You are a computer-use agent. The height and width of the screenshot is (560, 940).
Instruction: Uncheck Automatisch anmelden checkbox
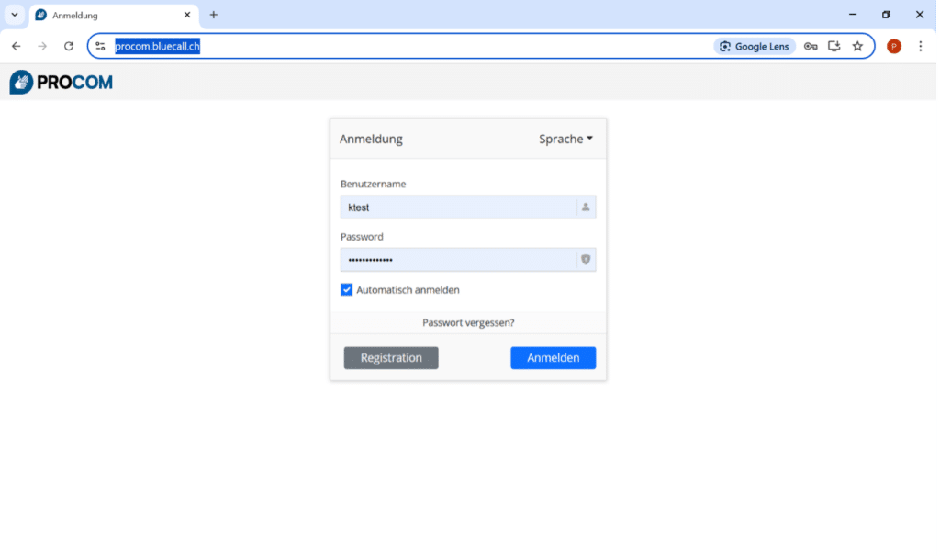pos(347,290)
